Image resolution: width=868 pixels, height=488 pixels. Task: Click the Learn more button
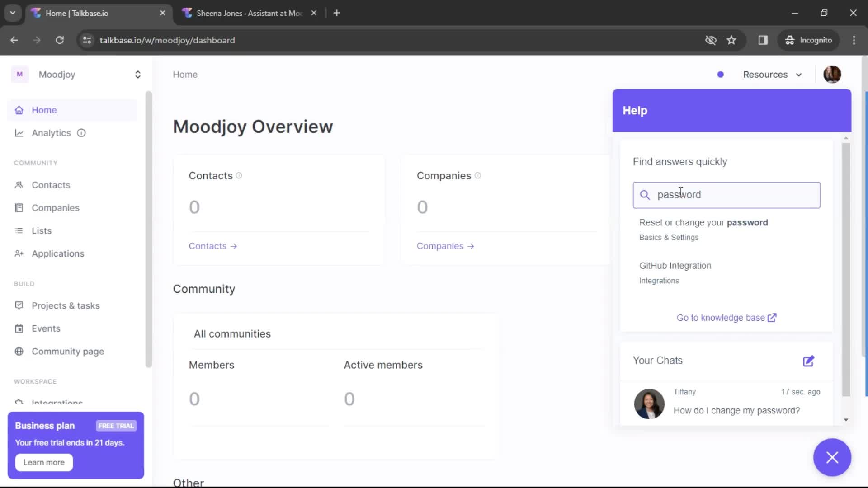click(x=44, y=462)
